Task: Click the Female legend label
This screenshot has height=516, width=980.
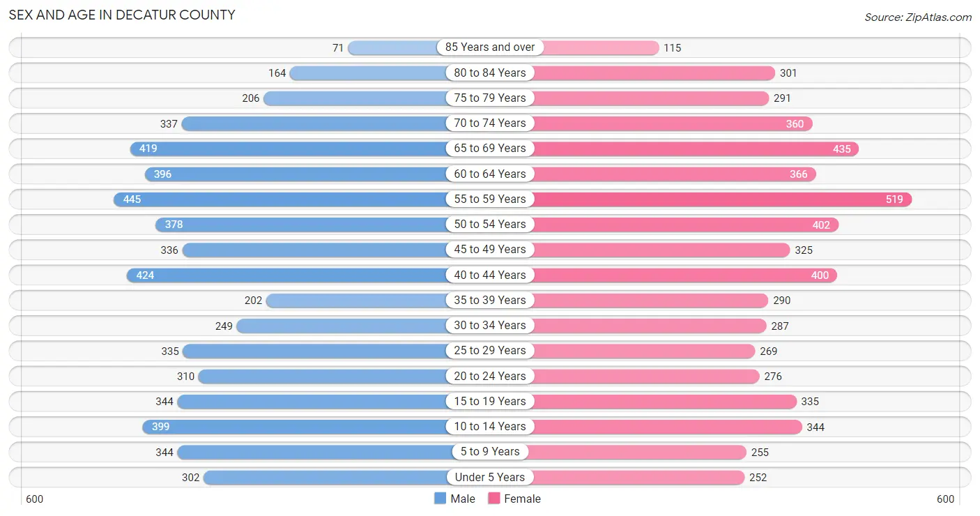Action: (523, 499)
